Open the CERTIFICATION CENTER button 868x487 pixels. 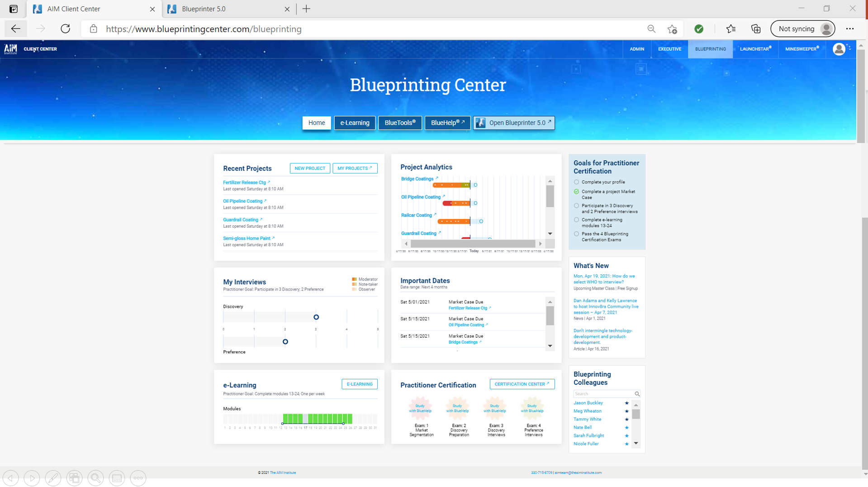click(x=522, y=384)
